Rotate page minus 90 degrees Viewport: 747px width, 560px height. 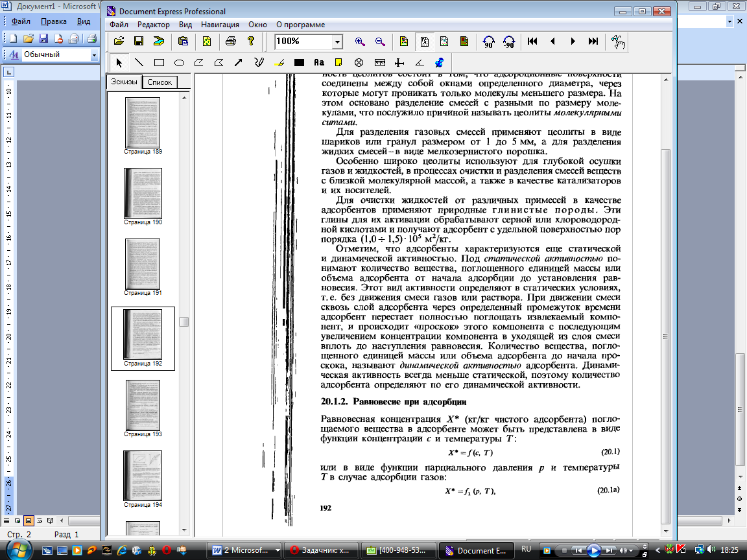[509, 42]
